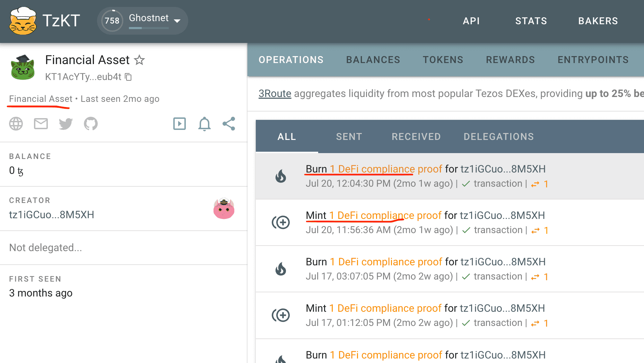The image size is (644, 363).
Task: Switch to the REWARDS tab
Action: [x=510, y=60]
